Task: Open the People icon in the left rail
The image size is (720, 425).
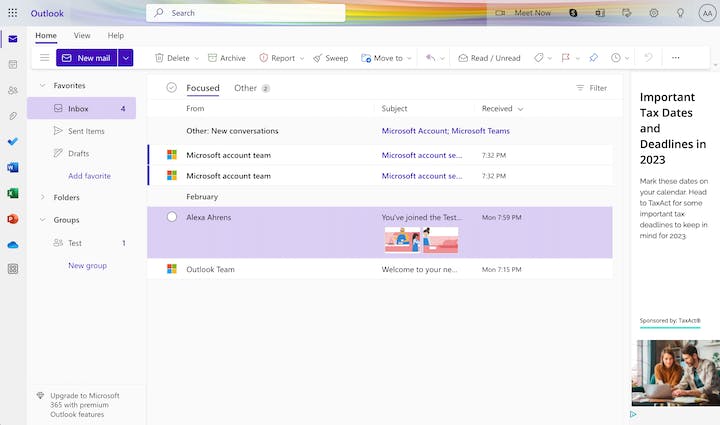Action: point(13,90)
